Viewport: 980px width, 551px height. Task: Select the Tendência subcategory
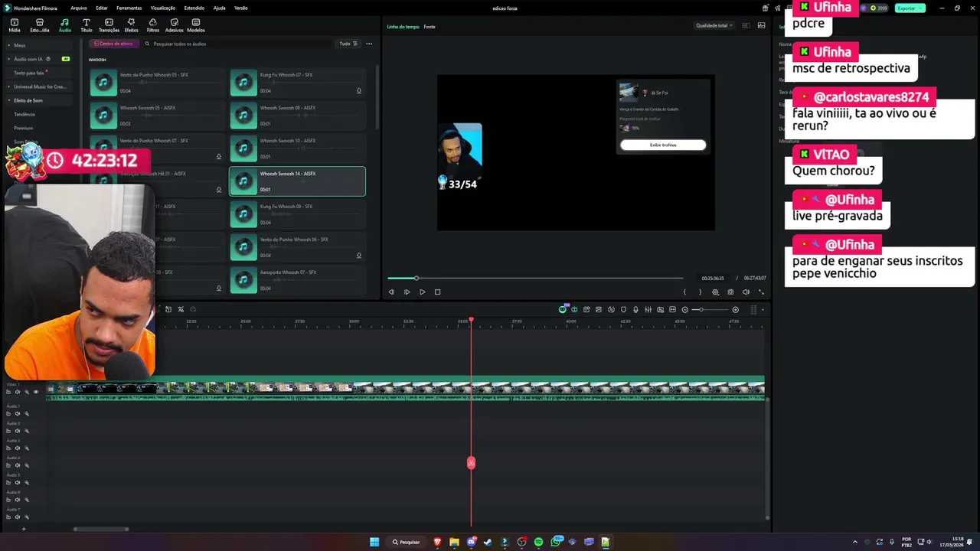pos(24,114)
